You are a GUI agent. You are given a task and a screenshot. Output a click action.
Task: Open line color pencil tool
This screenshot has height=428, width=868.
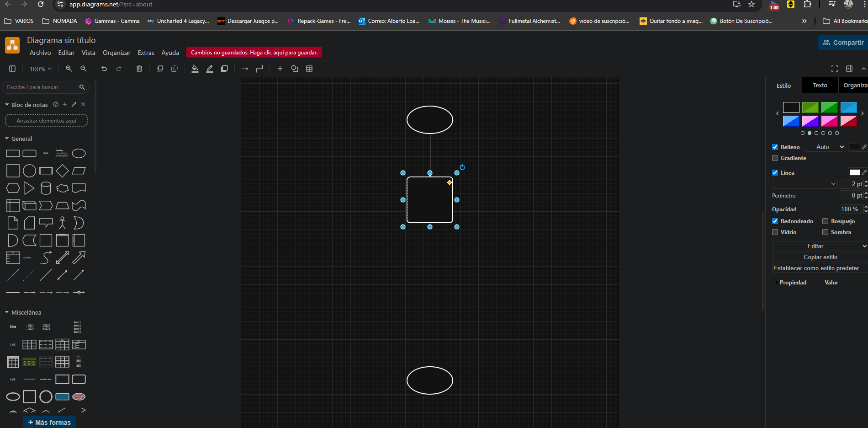click(210, 69)
